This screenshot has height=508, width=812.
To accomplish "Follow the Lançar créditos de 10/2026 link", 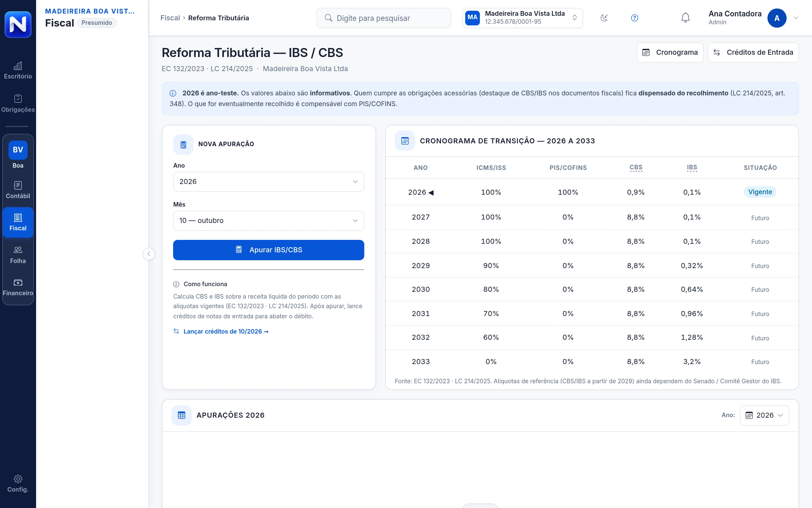I will (226, 331).
